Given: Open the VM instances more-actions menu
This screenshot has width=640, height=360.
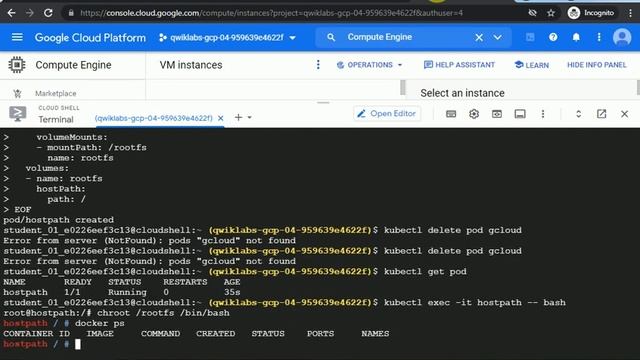Looking at the screenshot, I should 318,65.
